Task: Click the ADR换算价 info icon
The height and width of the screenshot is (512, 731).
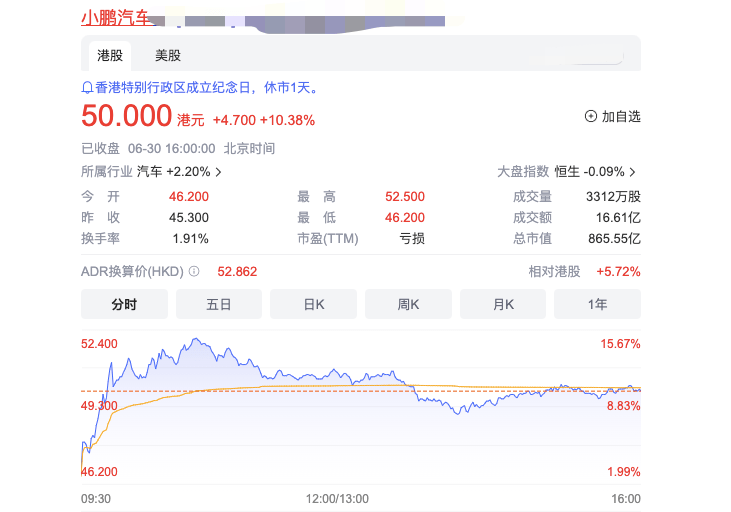Action: click(194, 271)
